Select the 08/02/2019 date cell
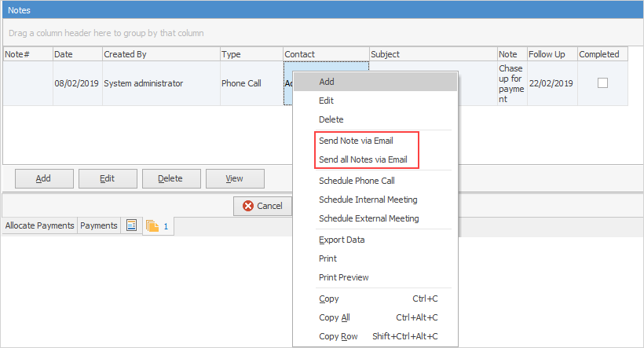The height and width of the screenshot is (348, 644). pyautogui.click(x=78, y=83)
